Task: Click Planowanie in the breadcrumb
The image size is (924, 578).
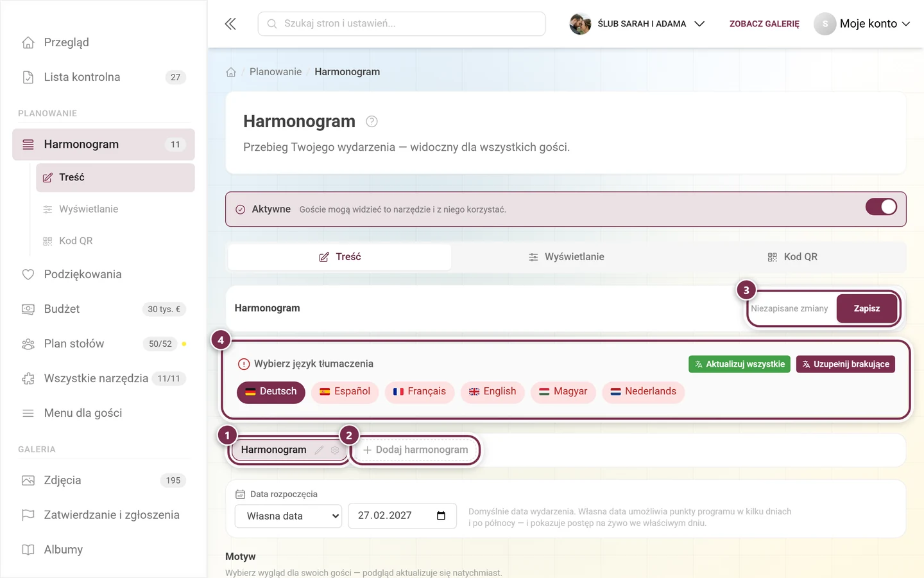Action: (275, 72)
